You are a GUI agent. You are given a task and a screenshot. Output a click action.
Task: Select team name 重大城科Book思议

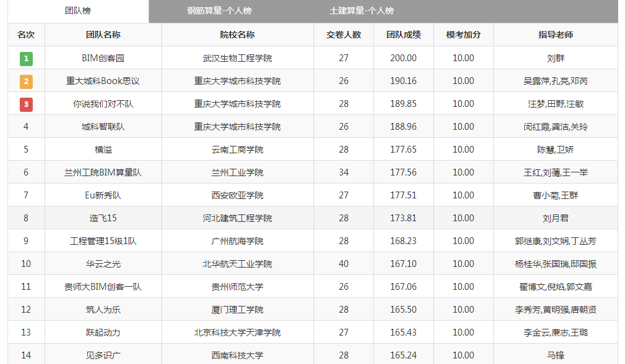pos(103,81)
